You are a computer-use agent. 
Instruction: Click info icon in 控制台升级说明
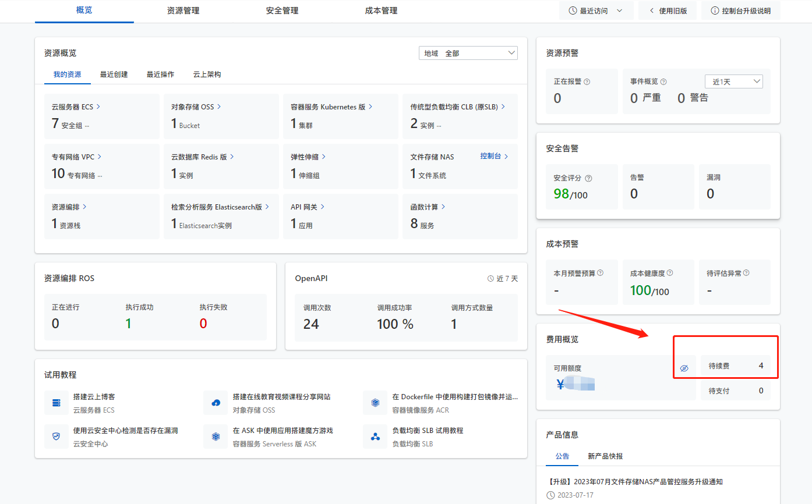point(715,11)
